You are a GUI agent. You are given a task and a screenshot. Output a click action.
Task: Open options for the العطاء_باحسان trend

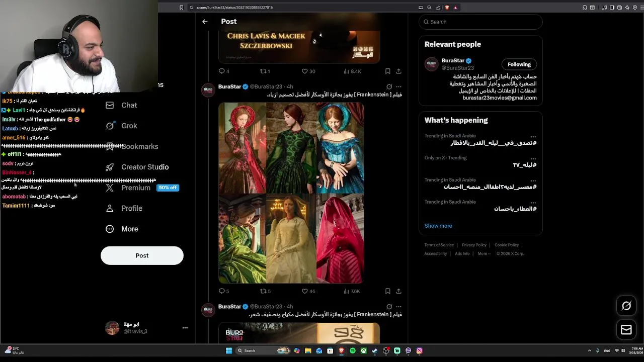point(533,203)
